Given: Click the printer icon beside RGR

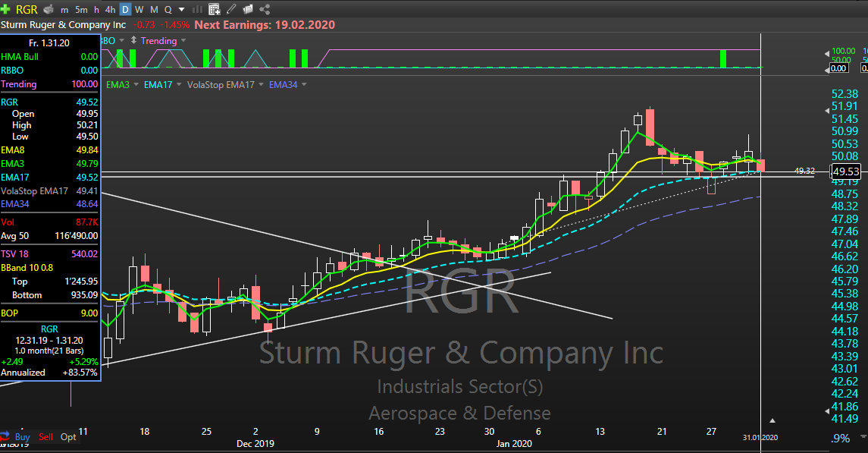Looking at the screenshot, I should click(48, 9).
